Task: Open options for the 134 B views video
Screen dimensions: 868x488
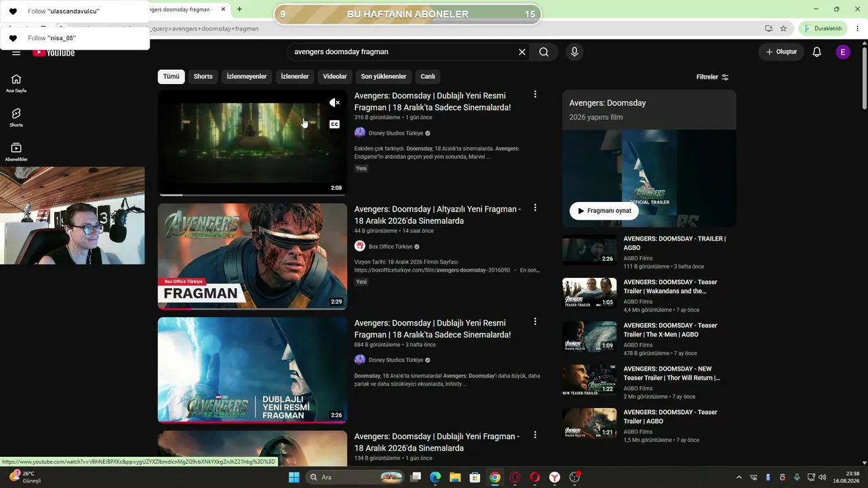Action: pos(535,435)
